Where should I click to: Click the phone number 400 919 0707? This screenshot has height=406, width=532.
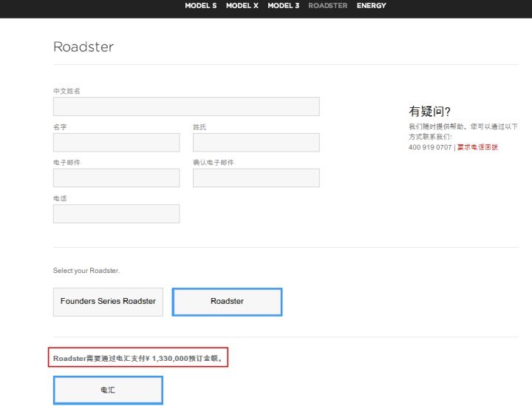point(430,147)
